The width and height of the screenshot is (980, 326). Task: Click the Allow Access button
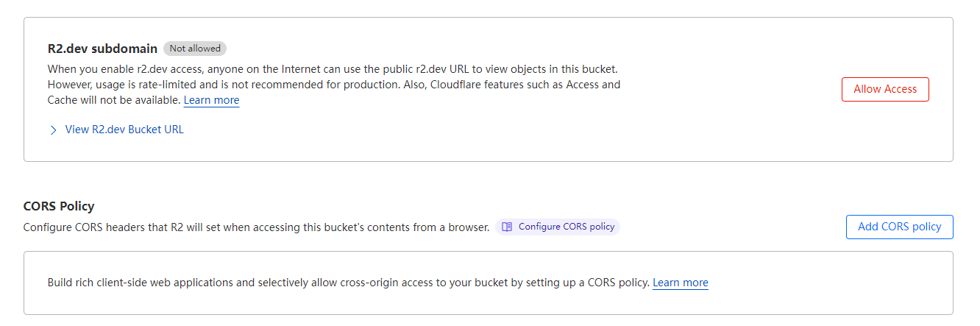click(x=885, y=89)
